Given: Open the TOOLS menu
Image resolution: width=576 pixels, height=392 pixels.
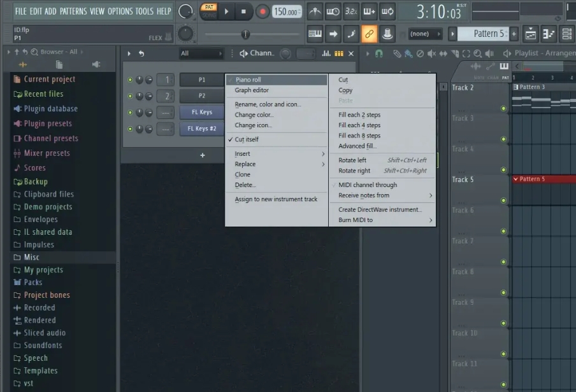Looking at the screenshot, I should tap(141, 10).
